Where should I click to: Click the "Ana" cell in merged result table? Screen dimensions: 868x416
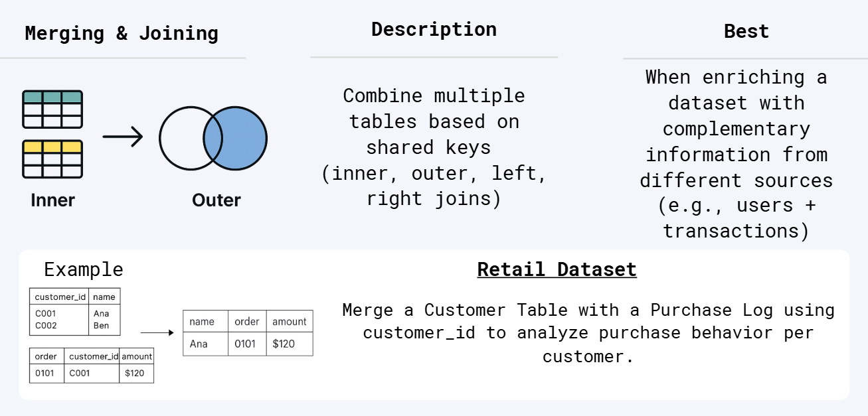click(199, 344)
